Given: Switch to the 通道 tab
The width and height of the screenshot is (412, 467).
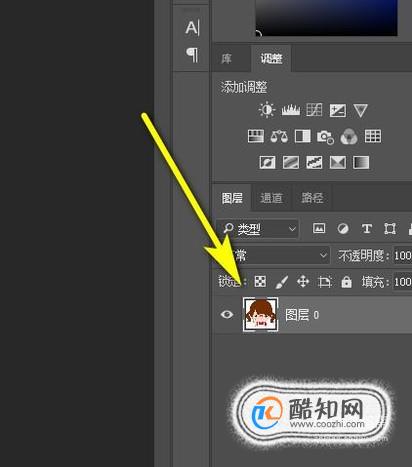Looking at the screenshot, I should click(271, 198).
